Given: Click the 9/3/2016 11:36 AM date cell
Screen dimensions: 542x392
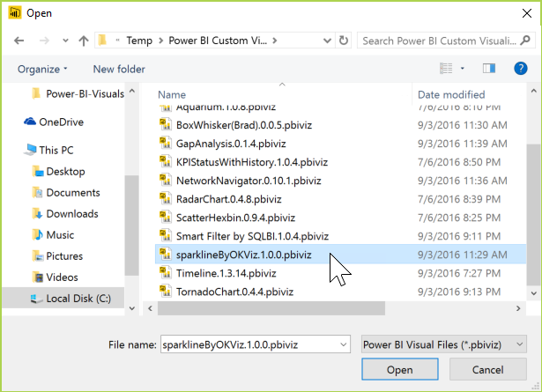Looking at the screenshot, I should (x=462, y=181).
